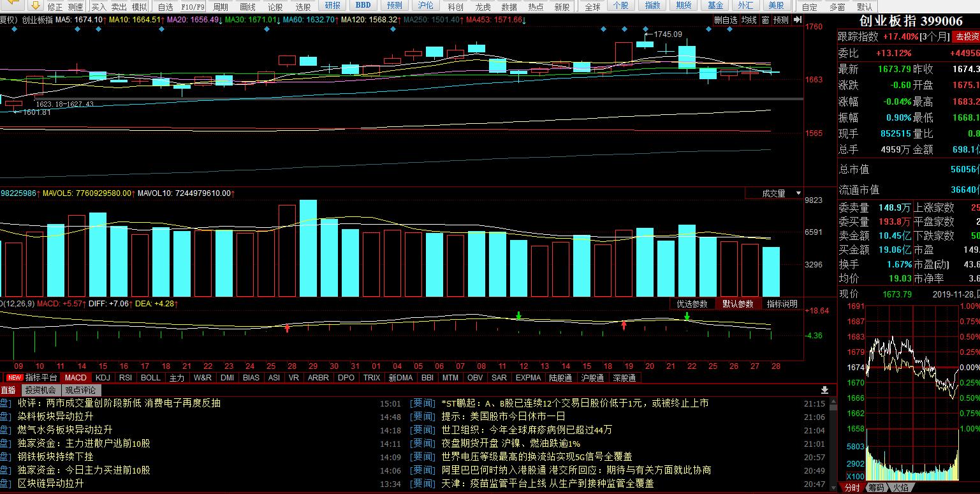Click the 沪伦 toolbar button
This screenshot has height=494, width=980.
point(425,6)
